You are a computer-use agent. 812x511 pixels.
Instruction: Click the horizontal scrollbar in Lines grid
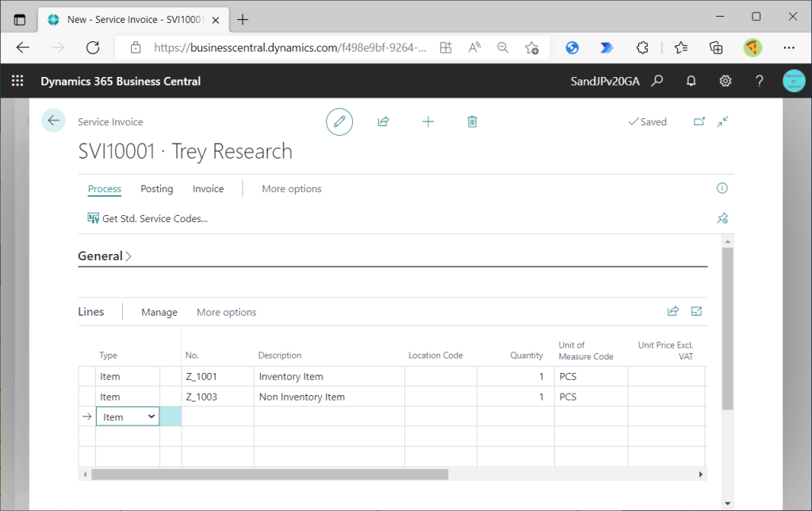tap(270, 474)
